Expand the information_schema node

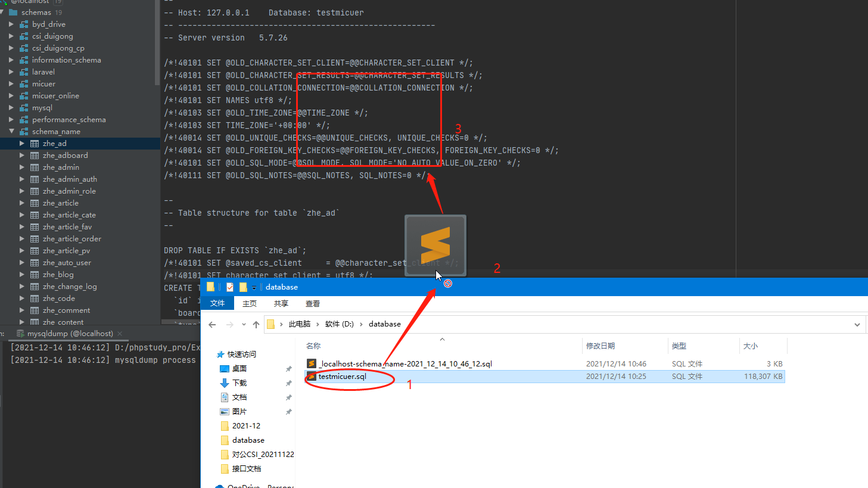(x=11, y=60)
